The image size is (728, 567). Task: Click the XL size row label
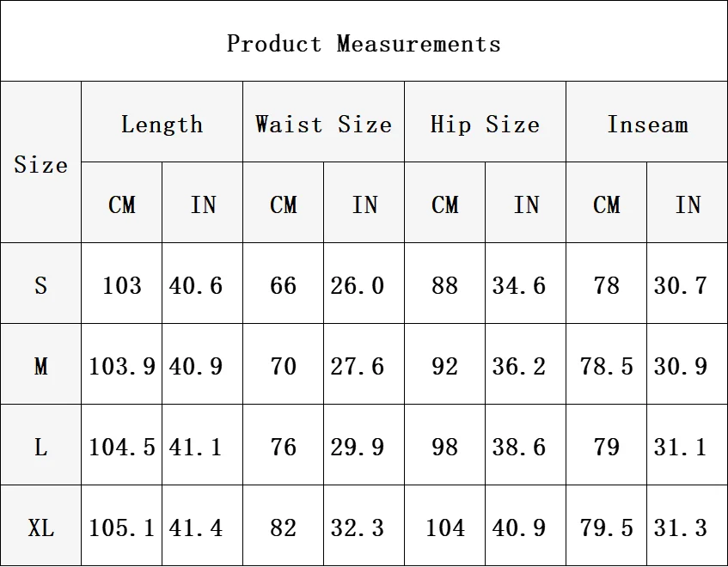click(41, 525)
